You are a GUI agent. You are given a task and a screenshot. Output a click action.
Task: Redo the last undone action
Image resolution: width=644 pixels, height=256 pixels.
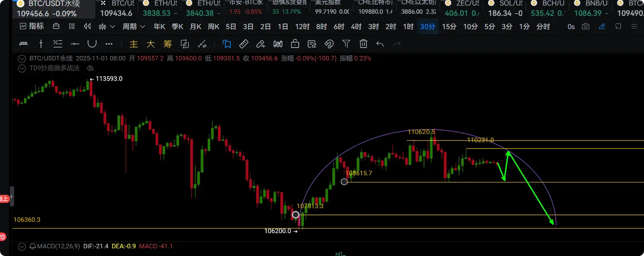397,44
